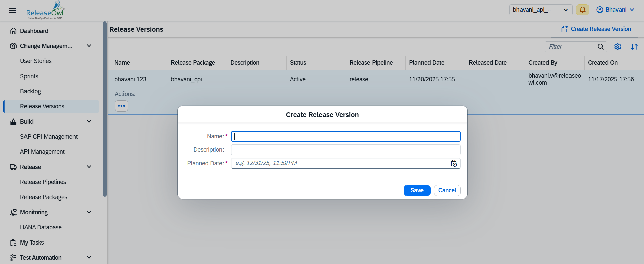Open the row actions ellipsis button
The width and height of the screenshot is (644, 264).
point(121,106)
